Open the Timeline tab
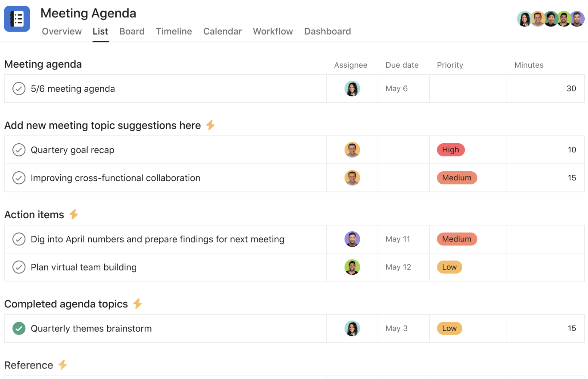The width and height of the screenshot is (588, 379). tap(174, 31)
